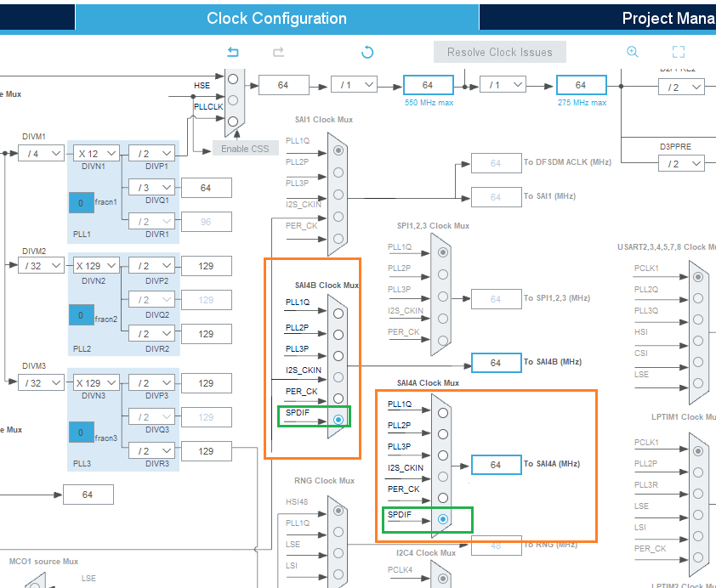
Task: Select I2S_CKIN in SAI4B Clock Mux
Action: click(x=338, y=377)
